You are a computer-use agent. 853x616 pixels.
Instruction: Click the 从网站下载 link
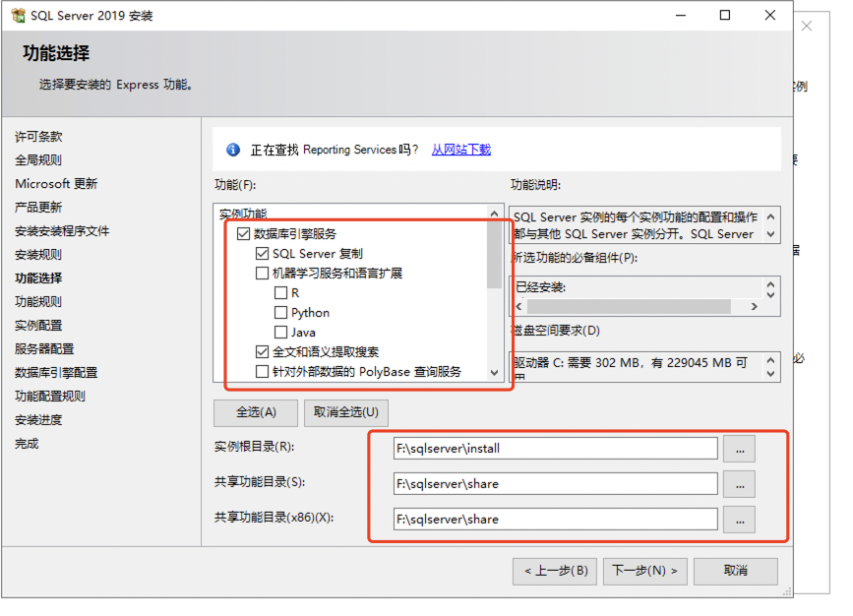460,150
